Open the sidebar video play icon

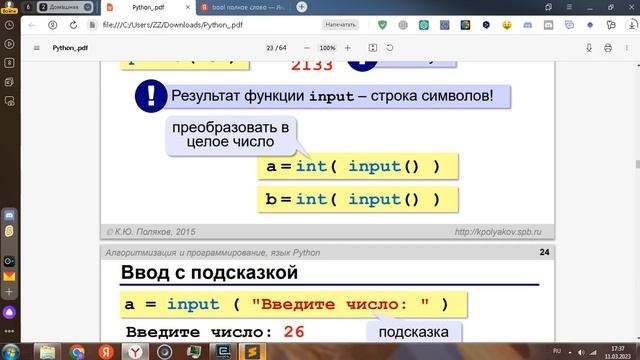[9, 44]
